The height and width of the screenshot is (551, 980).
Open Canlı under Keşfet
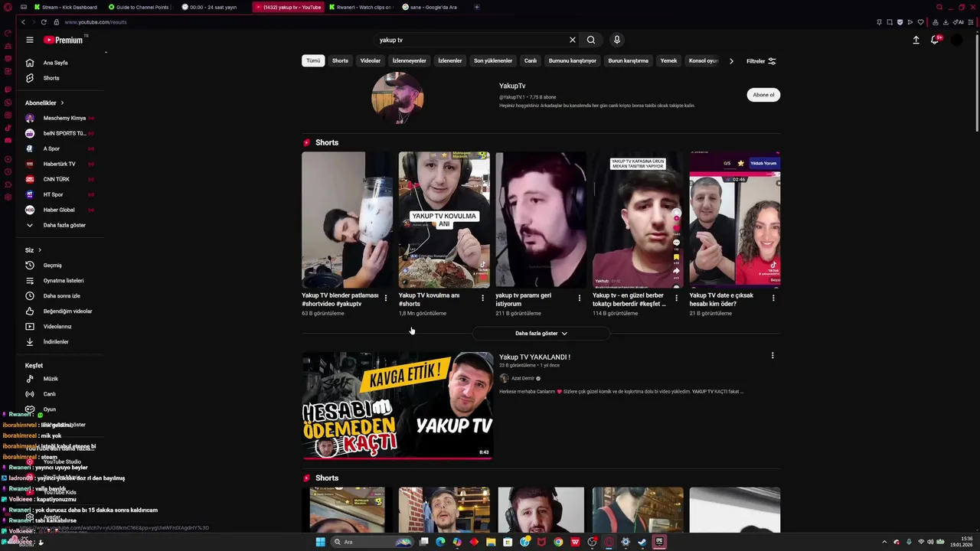60,394
